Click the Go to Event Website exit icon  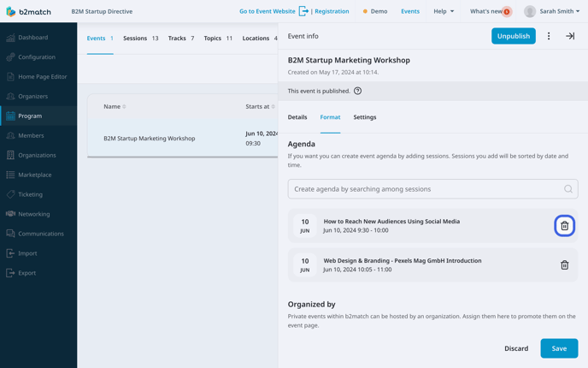pyautogui.click(x=303, y=11)
